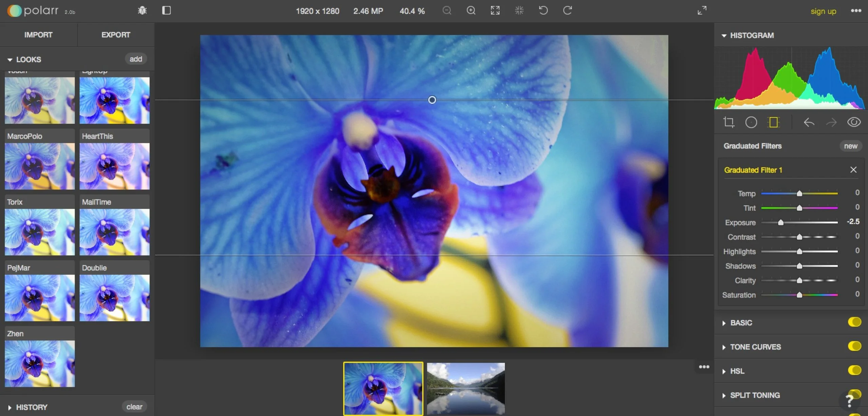Clear history with the clear button
Screen dimensions: 868x416
(x=134, y=406)
